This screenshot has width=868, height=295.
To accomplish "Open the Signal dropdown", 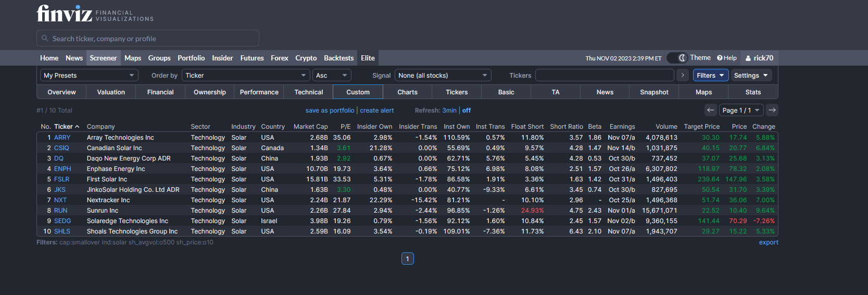I will point(443,75).
